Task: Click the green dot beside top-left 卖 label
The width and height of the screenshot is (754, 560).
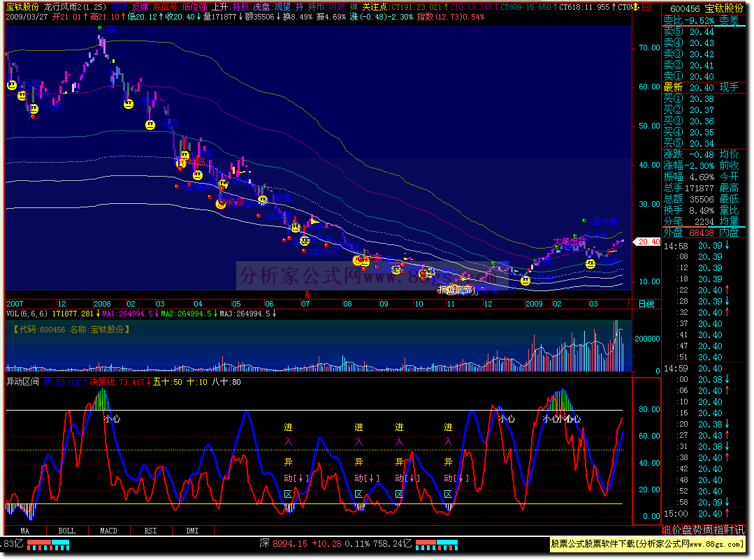Action: pos(99,29)
